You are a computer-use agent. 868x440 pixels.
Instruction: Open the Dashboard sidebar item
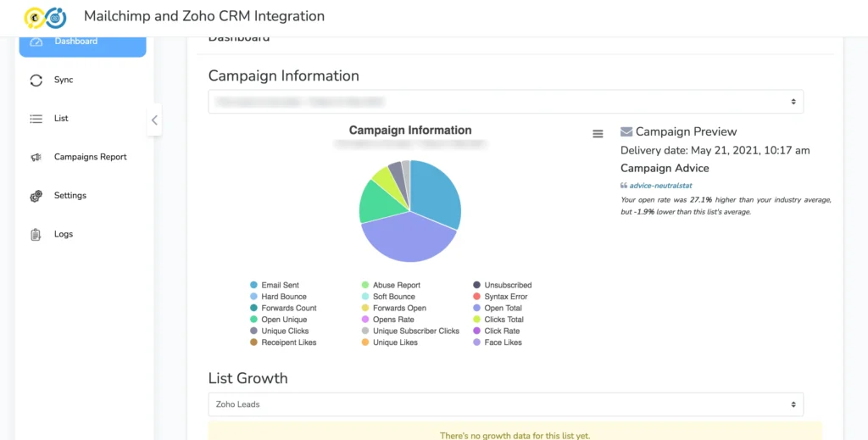click(x=82, y=46)
